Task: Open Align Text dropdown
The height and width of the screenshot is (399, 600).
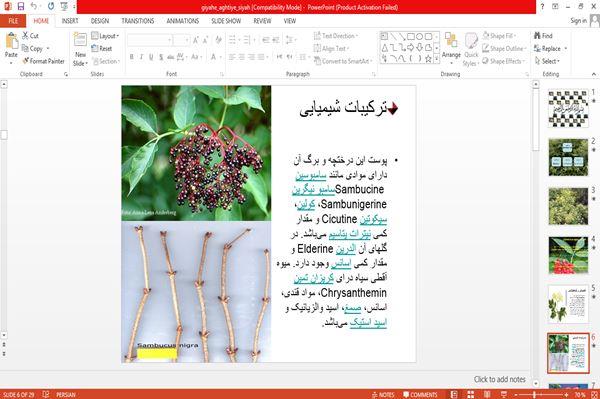Action: tap(331, 49)
